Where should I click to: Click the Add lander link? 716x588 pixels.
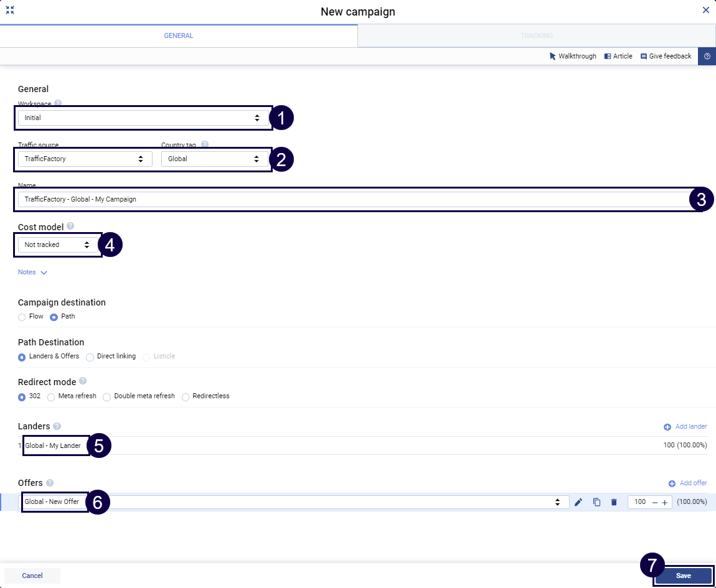[685, 427]
